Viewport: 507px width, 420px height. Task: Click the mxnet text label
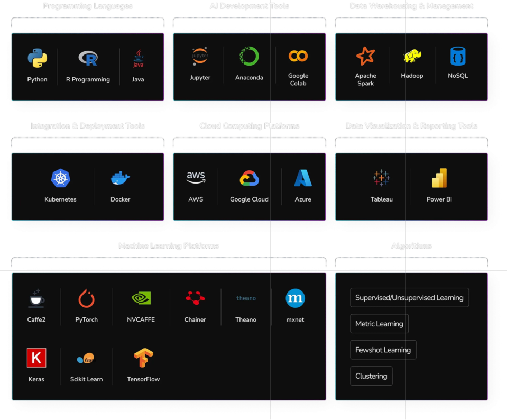tap(295, 319)
